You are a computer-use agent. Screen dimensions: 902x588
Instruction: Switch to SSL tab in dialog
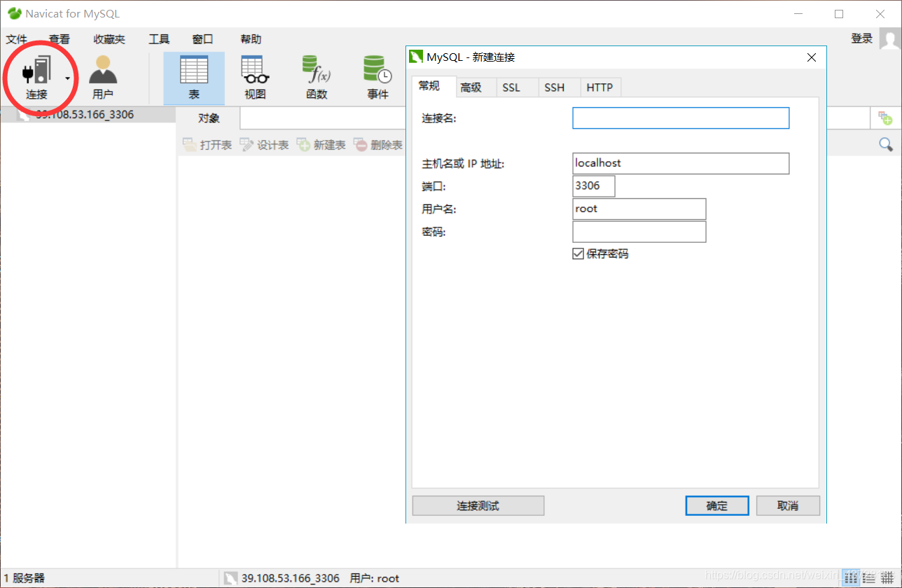coord(511,87)
